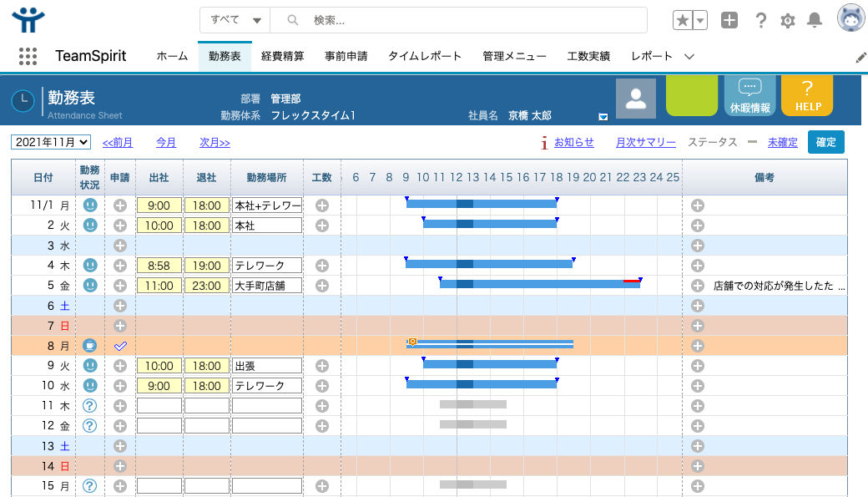The height and width of the screenshot is (497, 868).
Task: Click the blue work-time bar for 11/1
Action: pyautogui.click(x=481, y=204)
